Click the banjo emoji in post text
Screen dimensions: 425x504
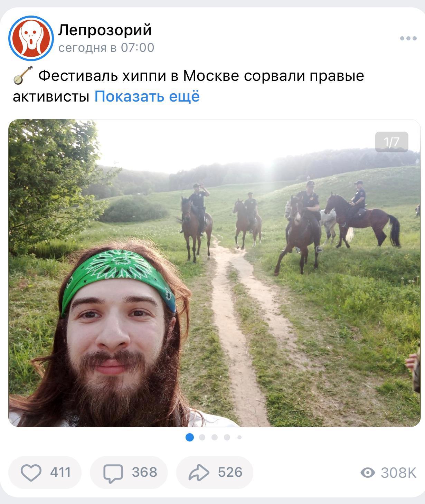[x=23, y=75]
